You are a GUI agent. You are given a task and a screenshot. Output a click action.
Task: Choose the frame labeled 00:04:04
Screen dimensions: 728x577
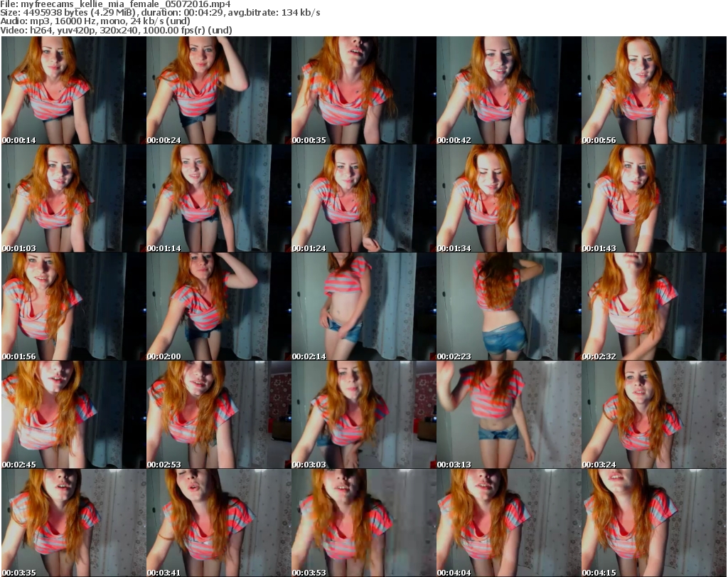pyautogui.click(x=508, y=523)
